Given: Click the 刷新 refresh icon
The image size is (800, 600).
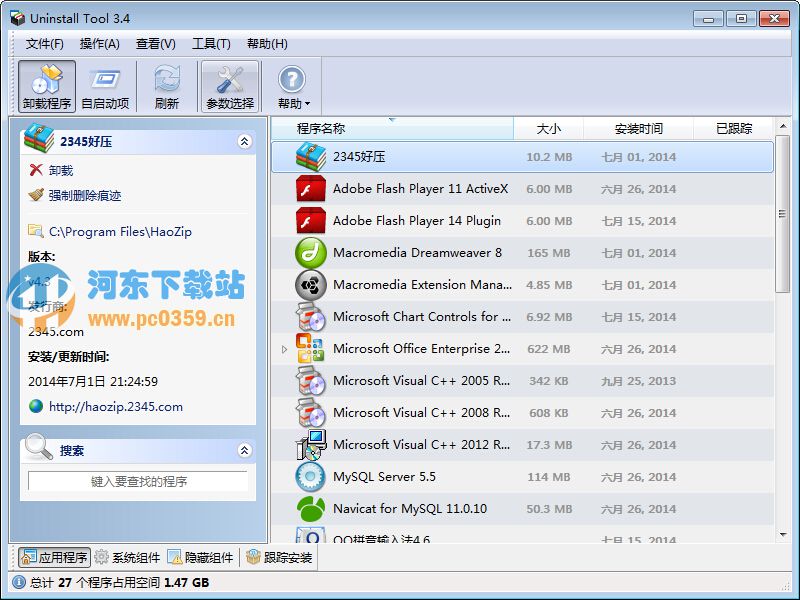Looking at the screenshot, I should [x=166, y=85].
